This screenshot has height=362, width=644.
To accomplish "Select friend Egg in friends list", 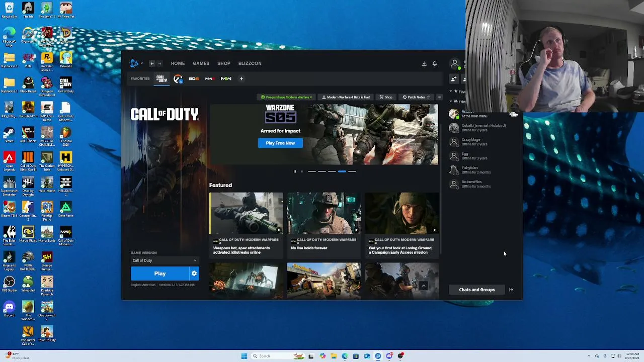I will (x=483, y=156).
